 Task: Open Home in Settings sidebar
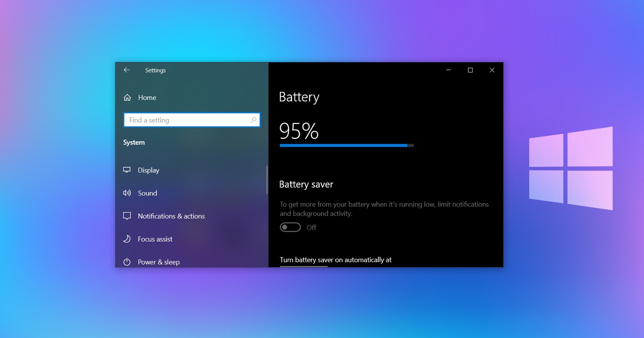point(147,97)
